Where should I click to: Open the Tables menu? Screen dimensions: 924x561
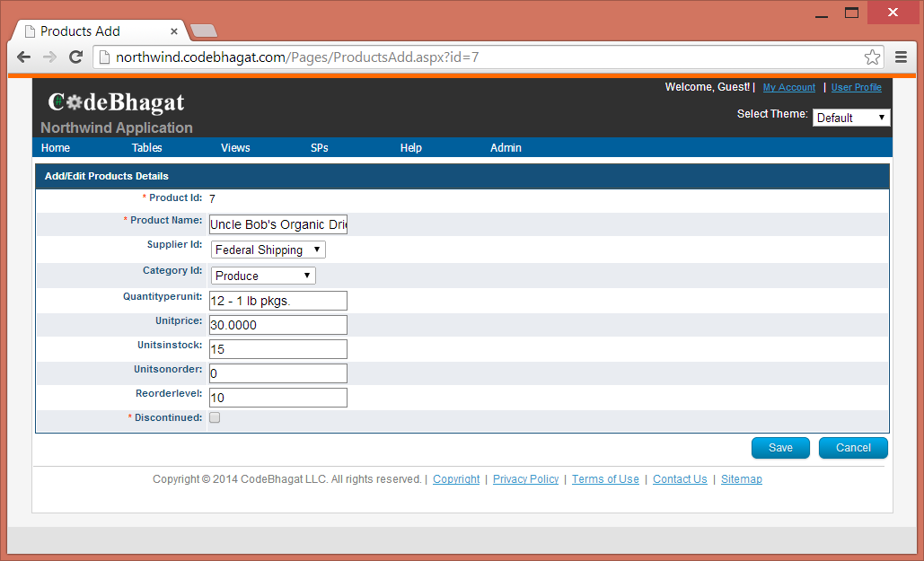146,148
